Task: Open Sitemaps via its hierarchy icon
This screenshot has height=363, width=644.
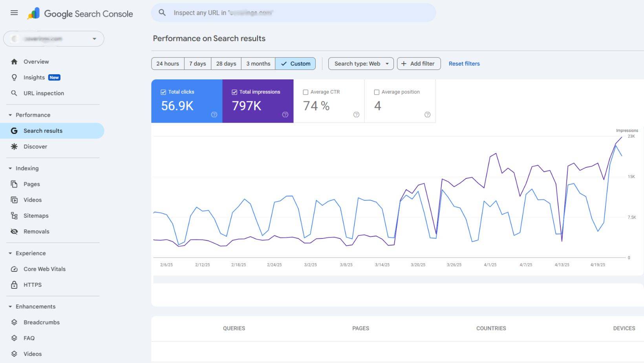Action: (x=14, y=215)
